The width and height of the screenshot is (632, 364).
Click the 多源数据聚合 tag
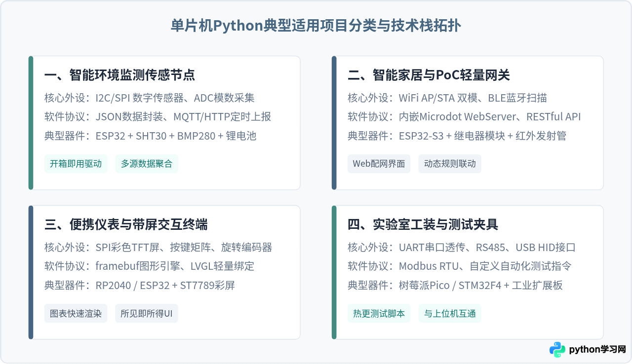click(147, 164)
